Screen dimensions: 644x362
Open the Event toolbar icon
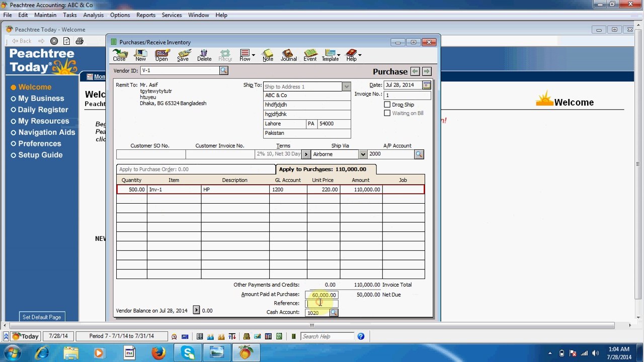[310, 55]
